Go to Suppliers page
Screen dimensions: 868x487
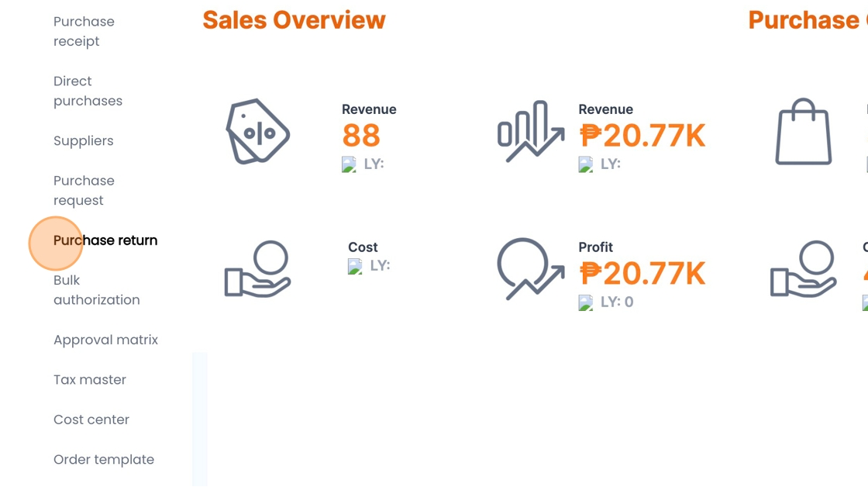click(83, 141)
